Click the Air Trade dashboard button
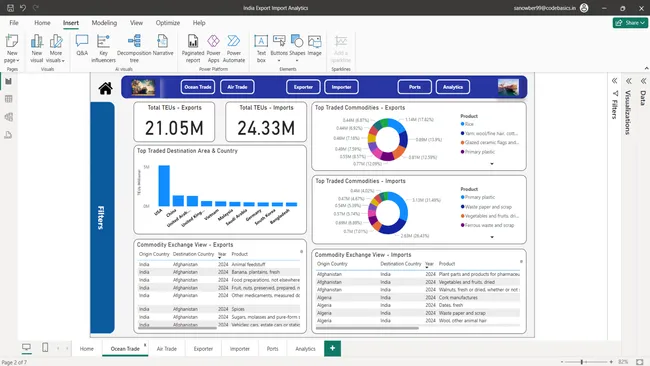The height and width of the screenshot is (366, 650). (x=237, y=87)
